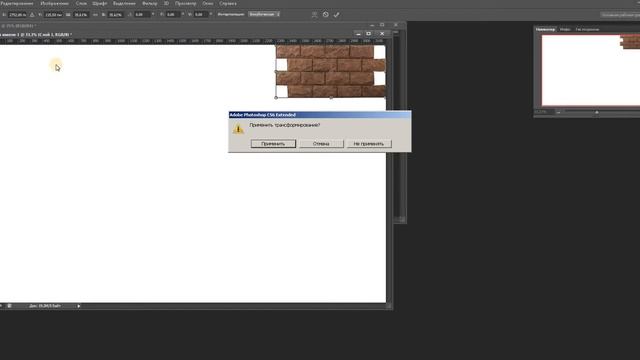640x360 pixels.
Task: Click the brick texture transformed layer
Action: coord(331,71)
